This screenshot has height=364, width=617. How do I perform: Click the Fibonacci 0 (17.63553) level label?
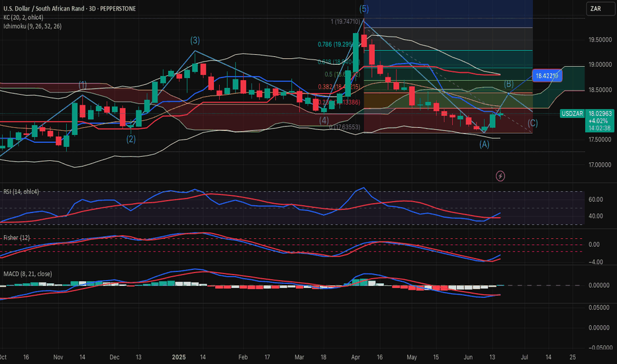tap(344, 127)
